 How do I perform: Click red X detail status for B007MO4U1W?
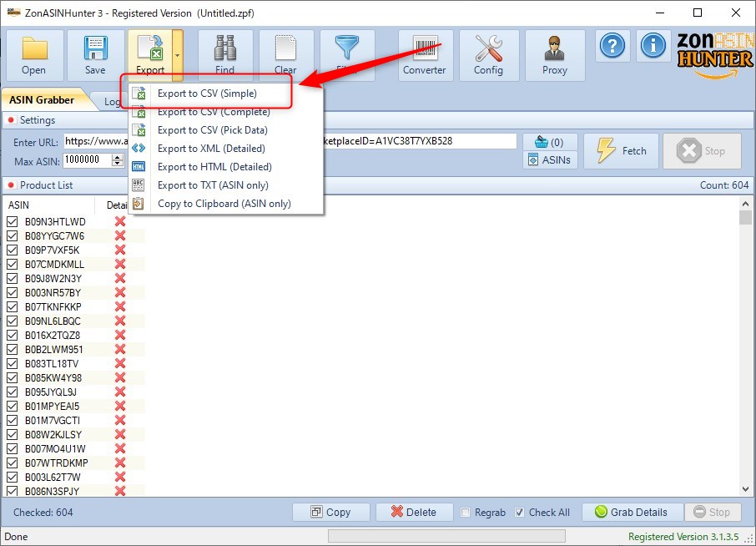click(x=120, y=448)
